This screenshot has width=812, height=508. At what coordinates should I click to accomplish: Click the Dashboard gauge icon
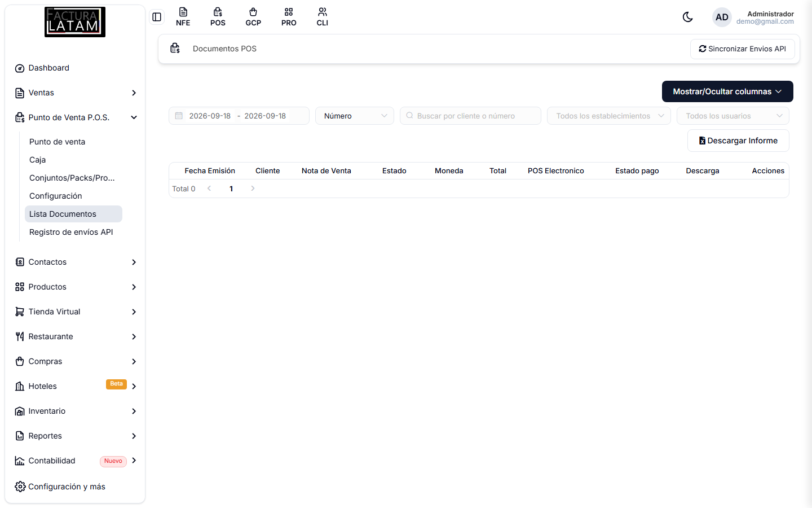pos(20,68)
